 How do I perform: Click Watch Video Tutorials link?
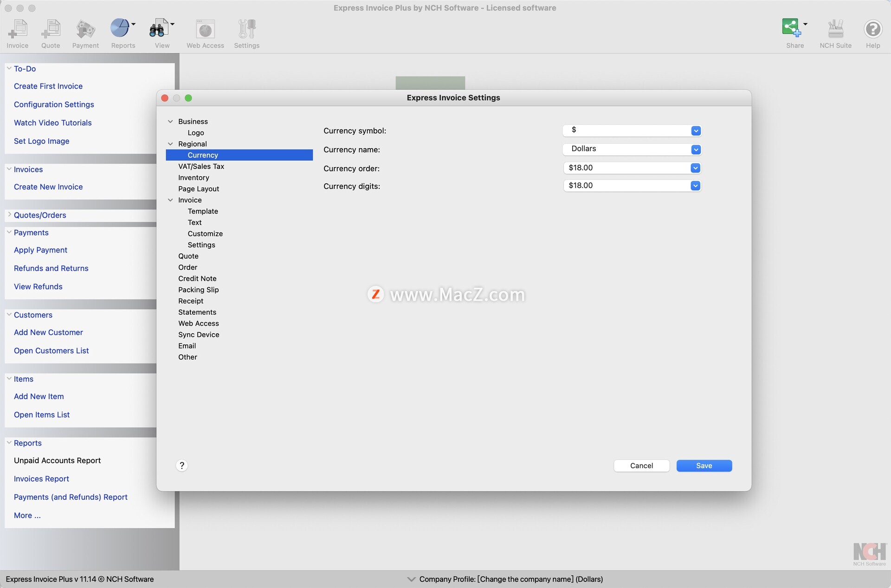53,123
